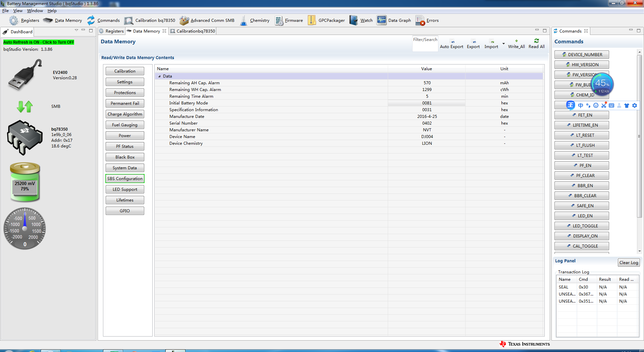Click the Value column header
The height and width of the screenshot is (352, 644).
click(427, 69)
